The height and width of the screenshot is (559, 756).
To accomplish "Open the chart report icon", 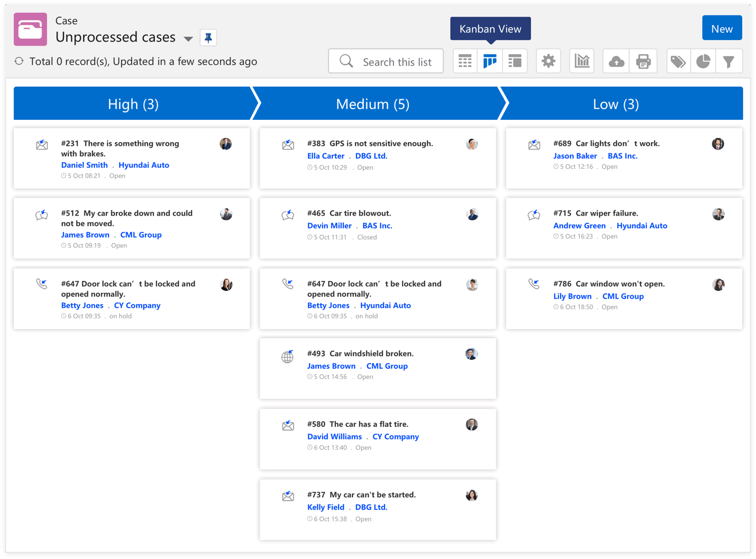I will tap(582, 61).
